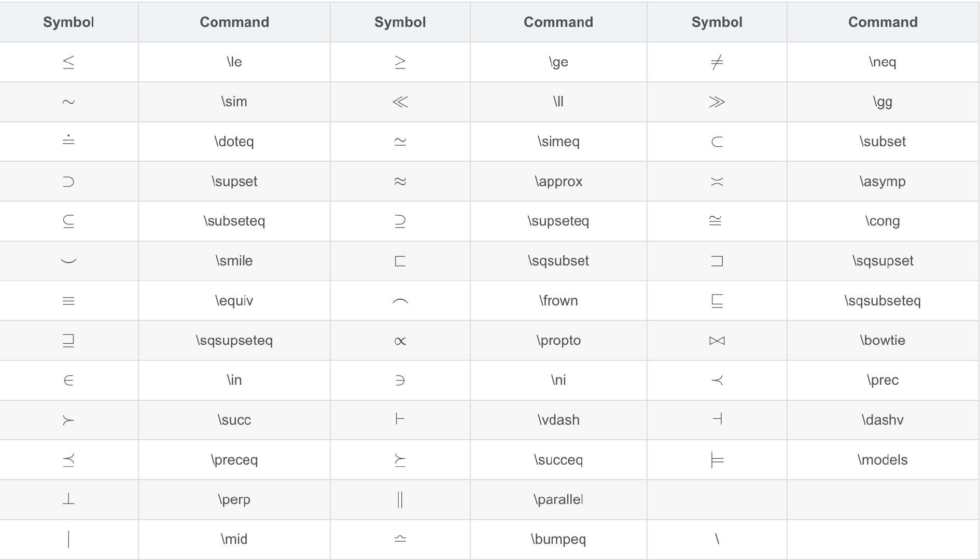This screenshot has width=980, height=560.
Task: Select the proportional-to symbol ∝
Action: point(400,341)
